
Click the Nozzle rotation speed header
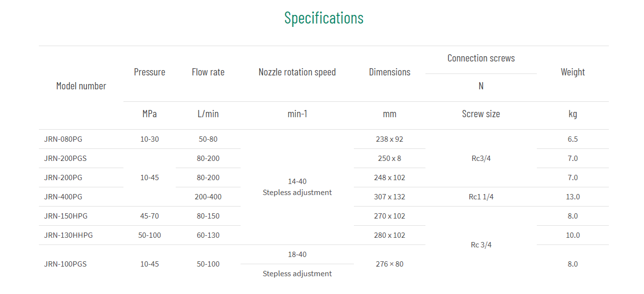297,72
